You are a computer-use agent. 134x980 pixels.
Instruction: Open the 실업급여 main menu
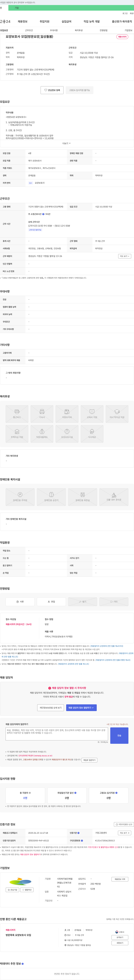pos(66,22)
